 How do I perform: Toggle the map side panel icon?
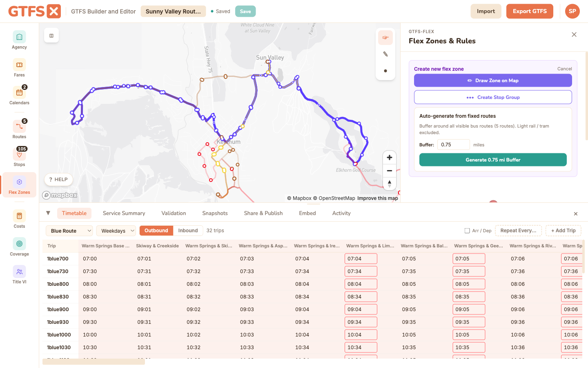coord(51,36)
